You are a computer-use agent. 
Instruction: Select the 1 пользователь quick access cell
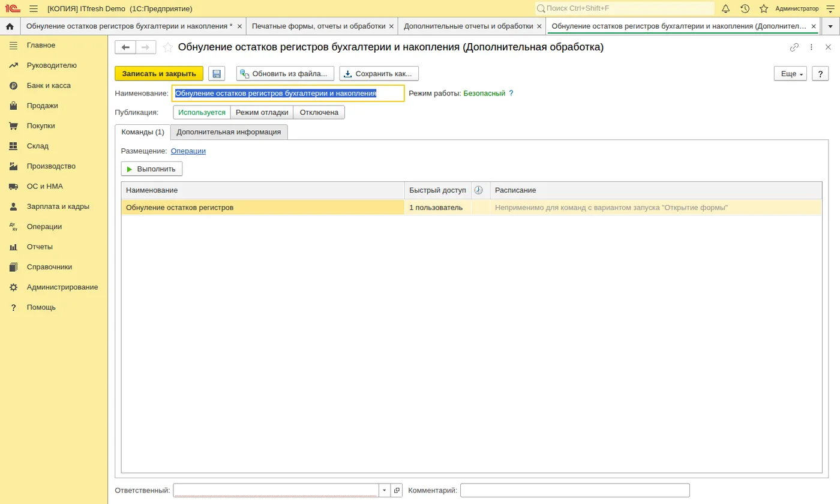(x=438, y=208)
